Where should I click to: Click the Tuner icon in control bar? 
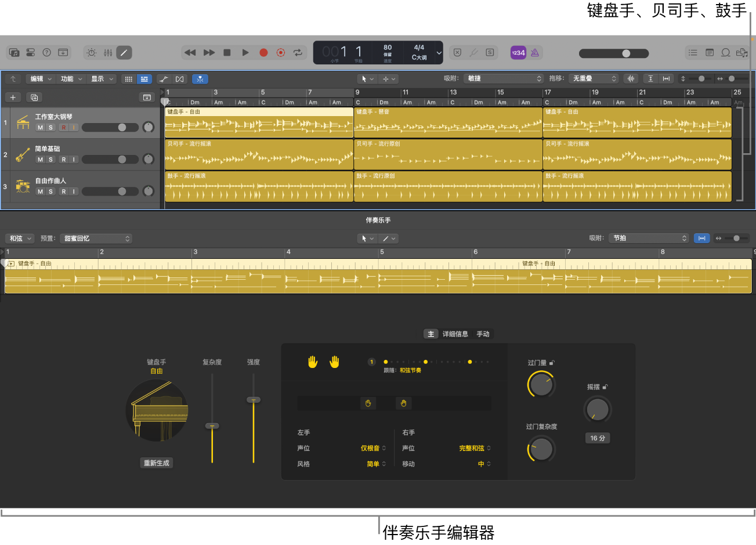pyautogui.click(x=473, y=53)
